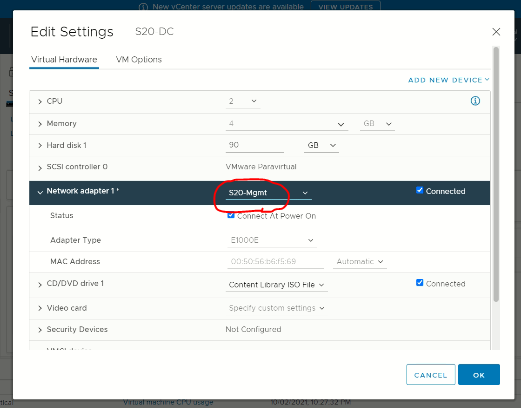The image size is (521, 408).
Task: Open the CPU count dropdown
Action: point(243,101)
